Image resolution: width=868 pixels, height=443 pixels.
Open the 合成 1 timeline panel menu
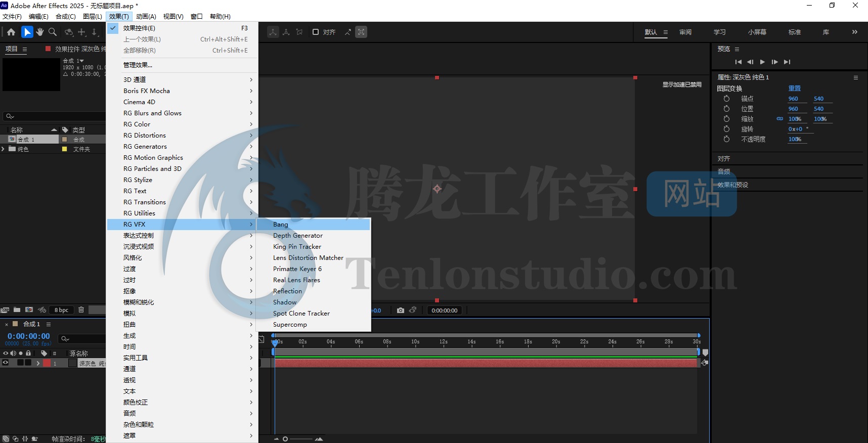point(49,324)
